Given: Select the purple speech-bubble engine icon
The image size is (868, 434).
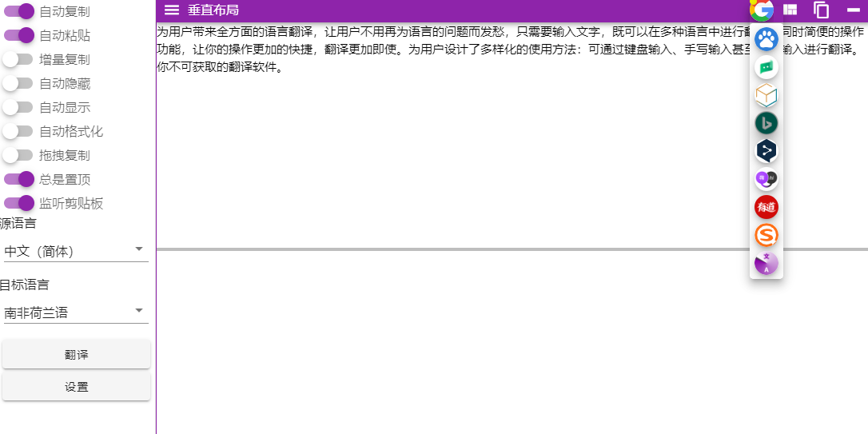Looking at the screenshot, I should click(766, 179).
